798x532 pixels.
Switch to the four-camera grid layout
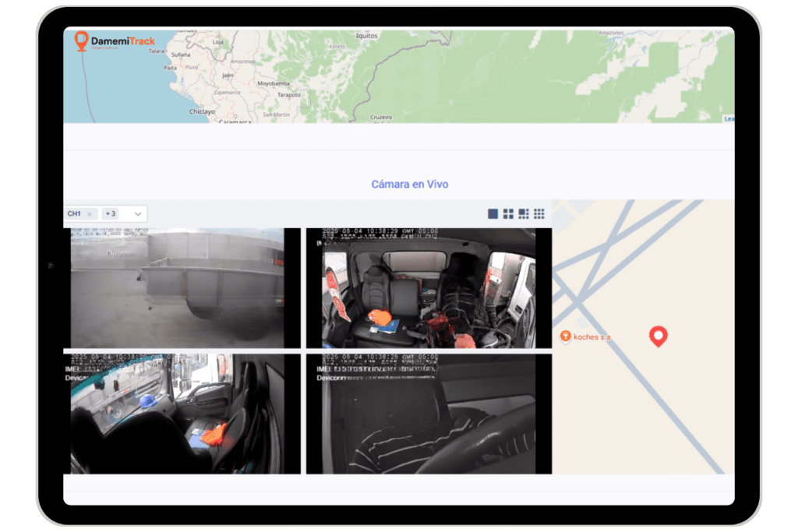[508, 213]
